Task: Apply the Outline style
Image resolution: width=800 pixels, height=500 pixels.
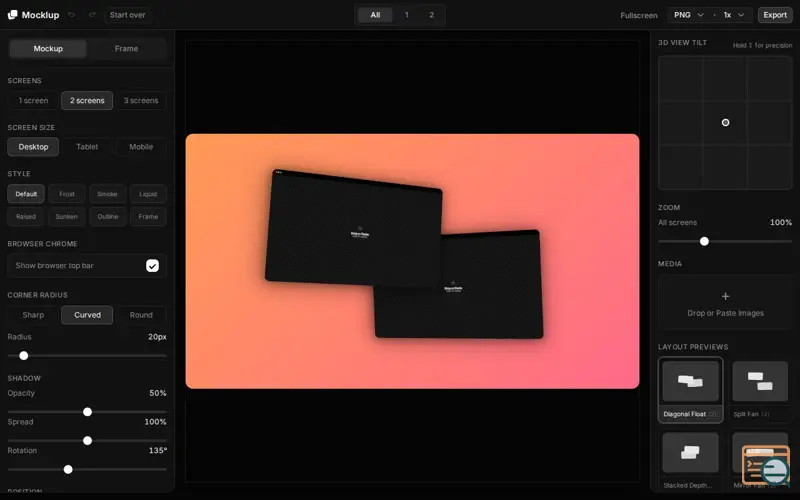Action: pyautogui.click(x=108, y=217)
